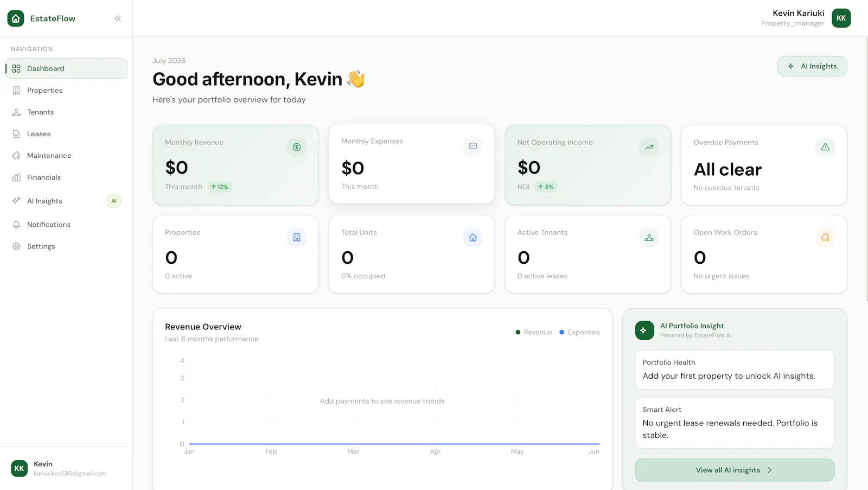This screenshot has width=868, height=490.
Task: Click the orange icon on Open Work Orders
Action: 825,237
